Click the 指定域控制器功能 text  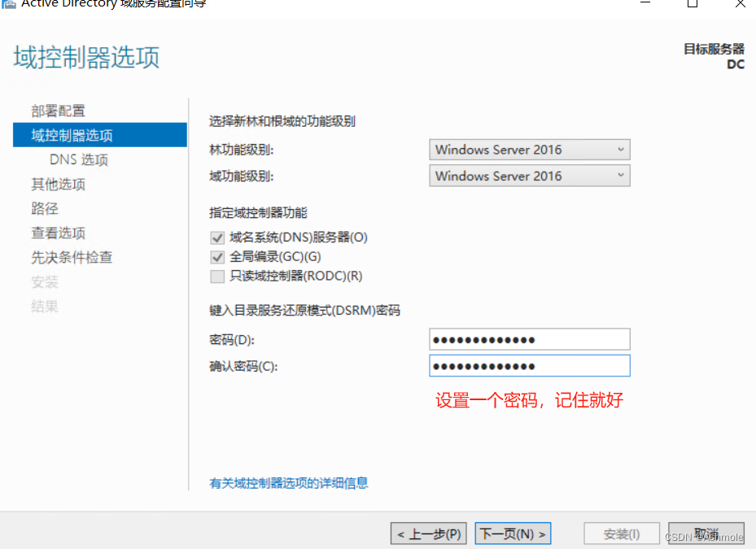pyautogui.click(x=258, y=212)
